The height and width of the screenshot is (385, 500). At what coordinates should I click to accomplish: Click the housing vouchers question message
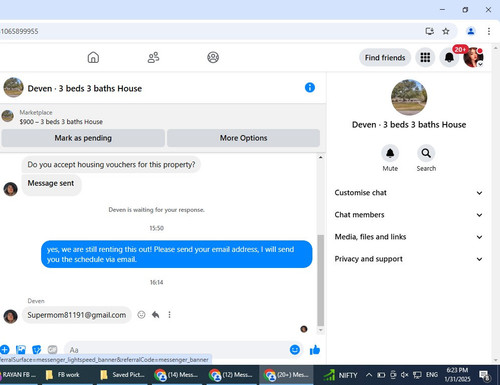[111, 165]
